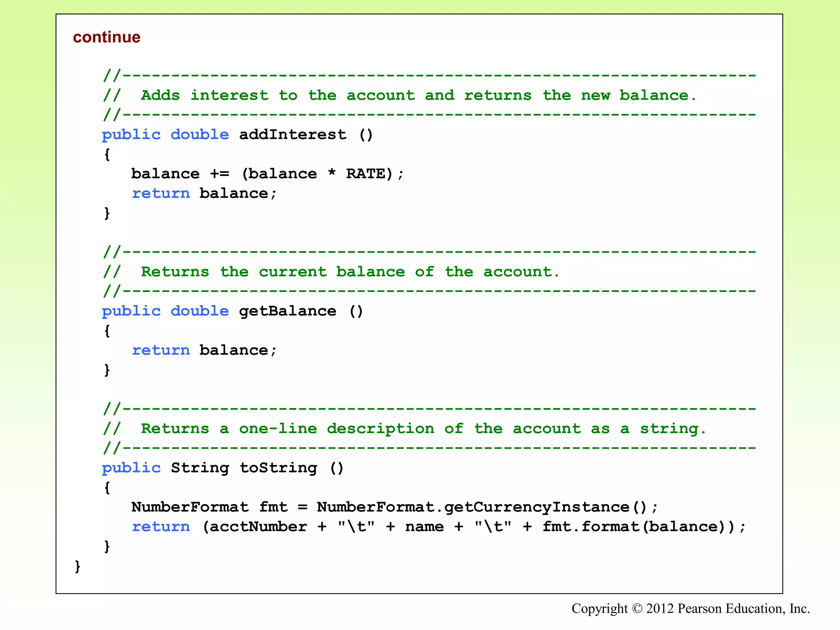
Task: Click the red 'continue' heading
Action: pyautogui.click(x=107, y=37)
